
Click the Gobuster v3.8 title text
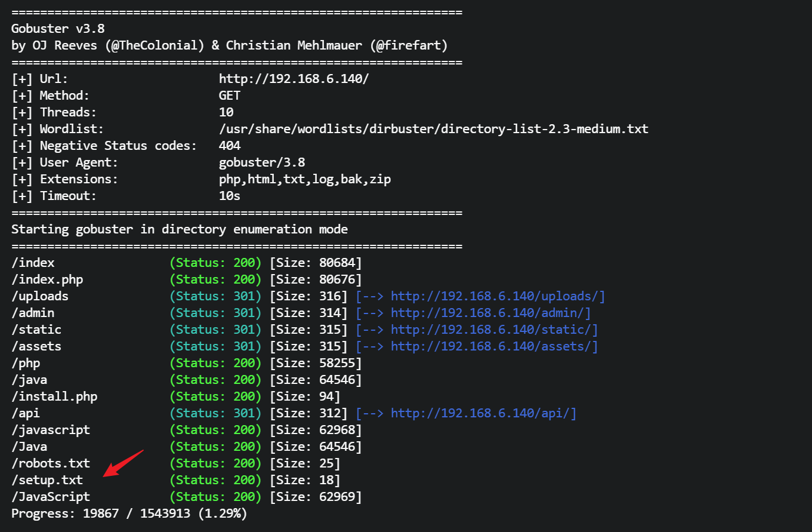[x=58, y=29]
